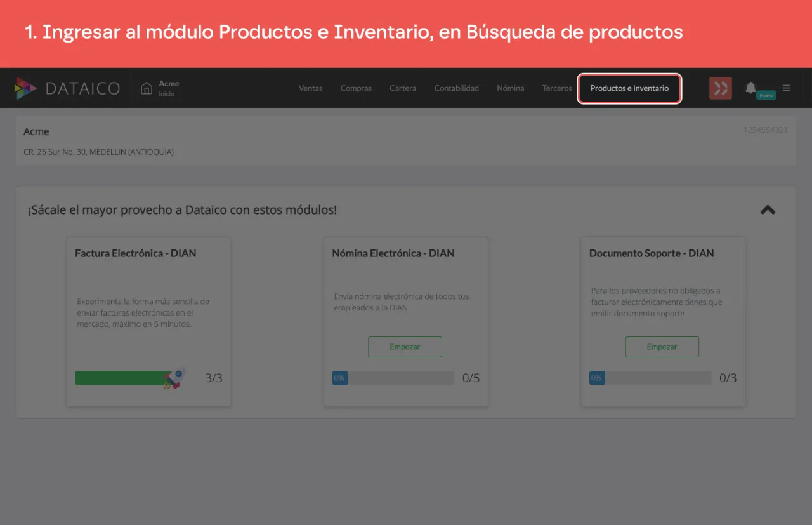Screen dimensions: 812x525
Task: Click the company ID 1234554321
Action: point(766,130)
